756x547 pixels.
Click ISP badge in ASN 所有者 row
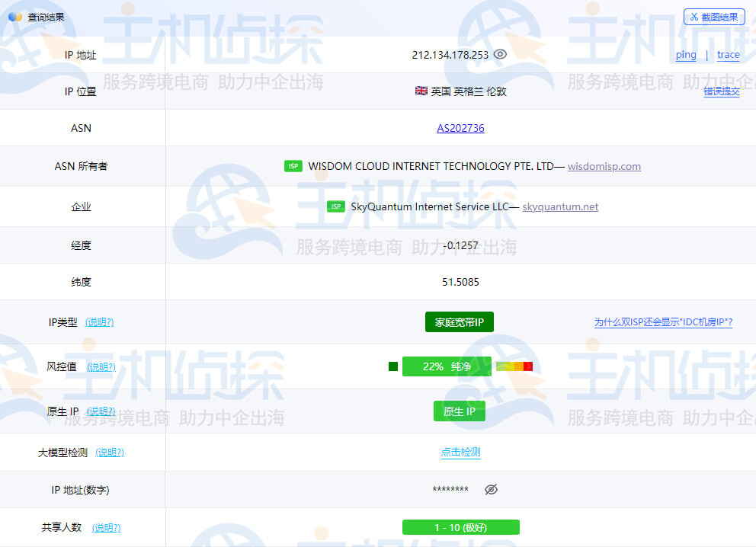point(293,166)
